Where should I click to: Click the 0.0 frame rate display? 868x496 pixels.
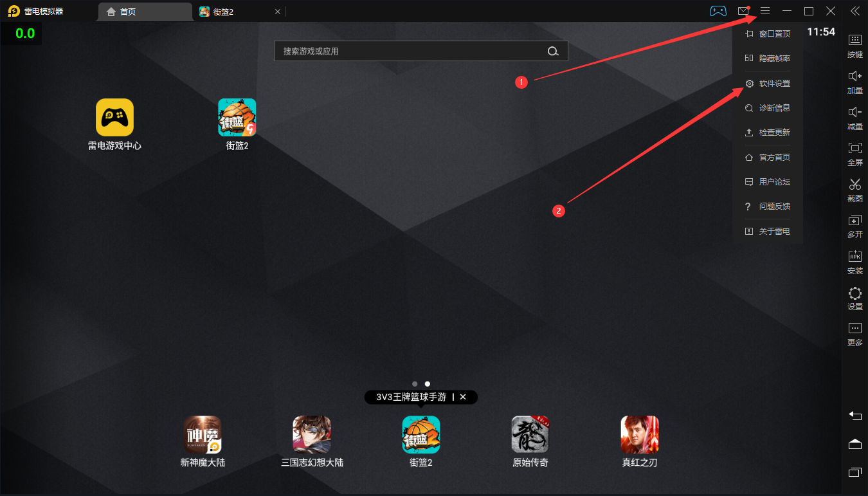(x=24, y=33)
